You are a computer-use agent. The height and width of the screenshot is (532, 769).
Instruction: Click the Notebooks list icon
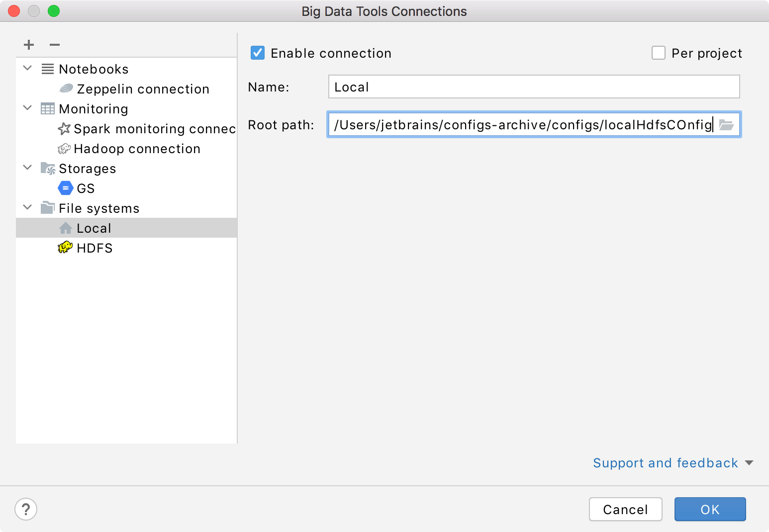tap(48, 69)
